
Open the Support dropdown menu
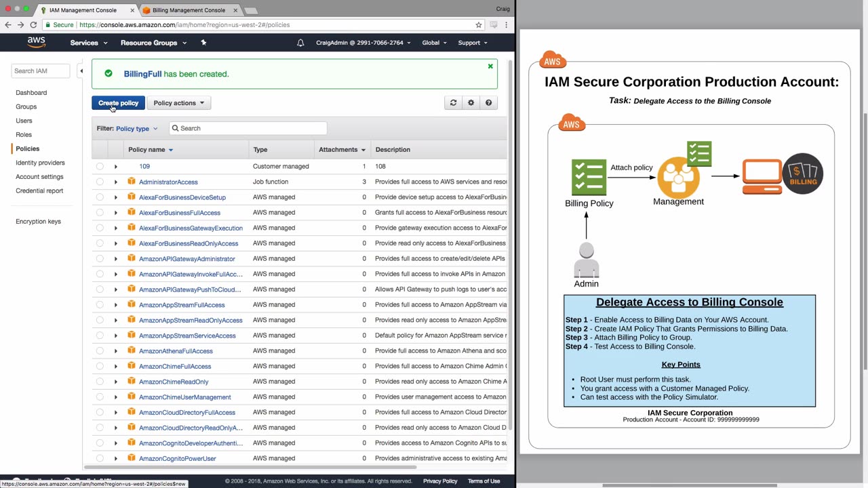(473, 43)
